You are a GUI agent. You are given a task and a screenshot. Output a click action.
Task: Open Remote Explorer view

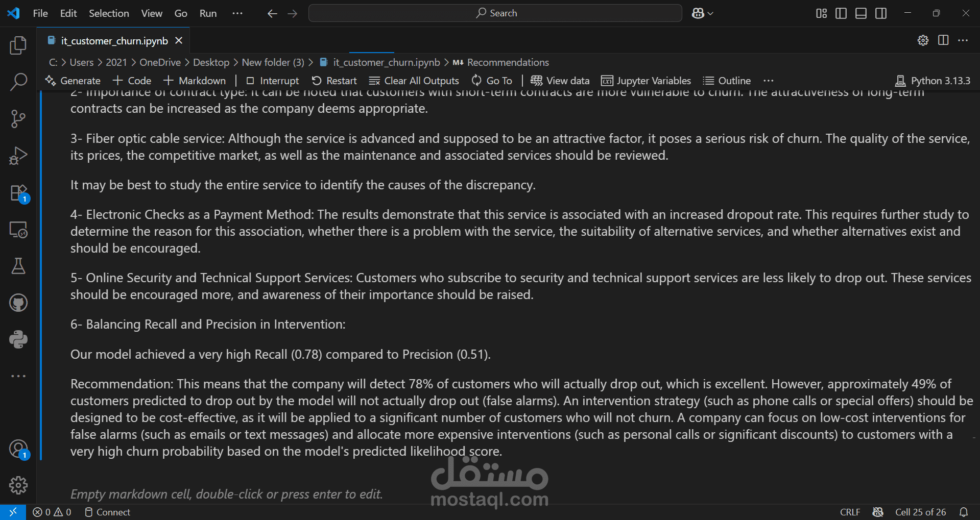pos(18,230)
